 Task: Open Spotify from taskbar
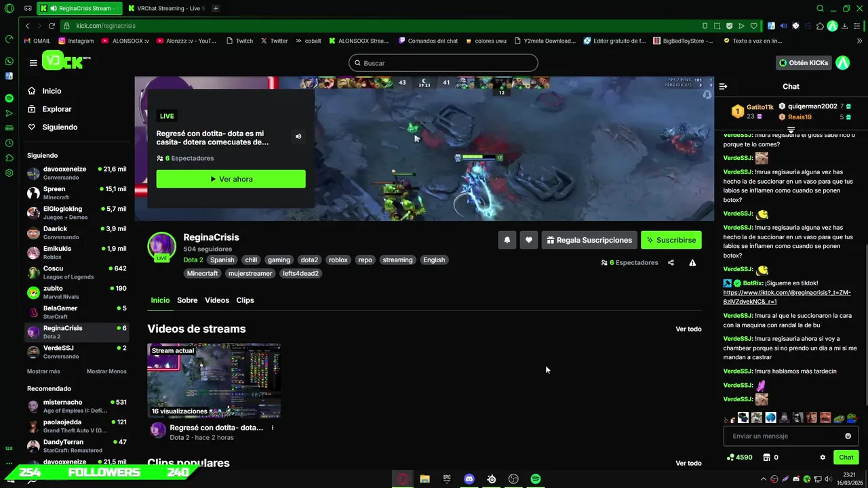[x=536, y=479]
